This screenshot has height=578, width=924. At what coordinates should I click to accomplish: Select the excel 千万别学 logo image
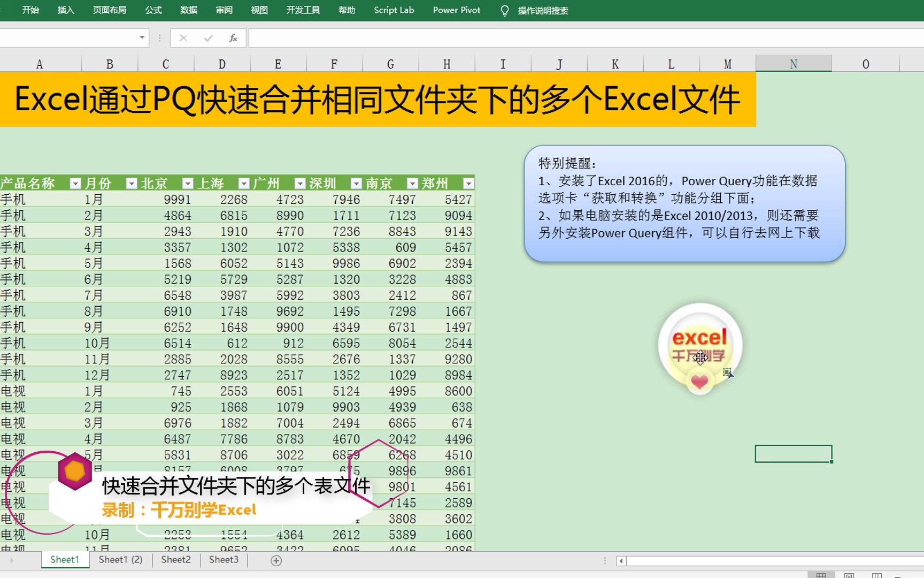click(700, 348)
